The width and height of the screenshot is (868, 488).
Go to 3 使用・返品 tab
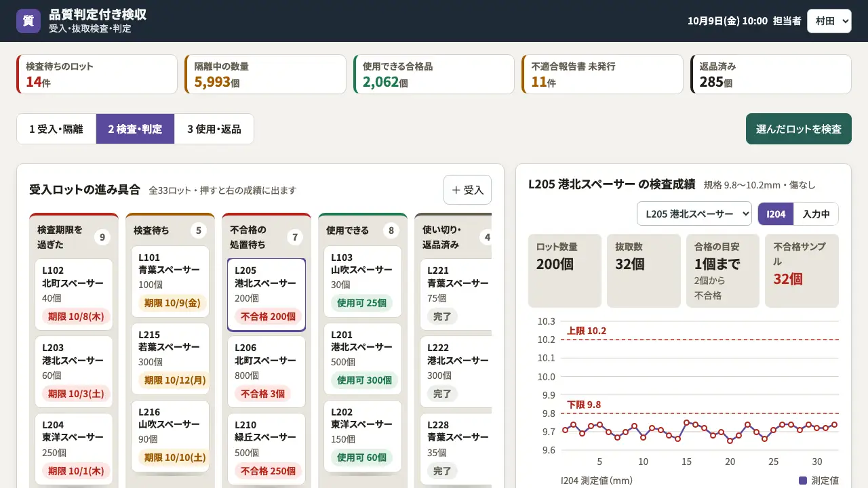click(x=214, y=129)
